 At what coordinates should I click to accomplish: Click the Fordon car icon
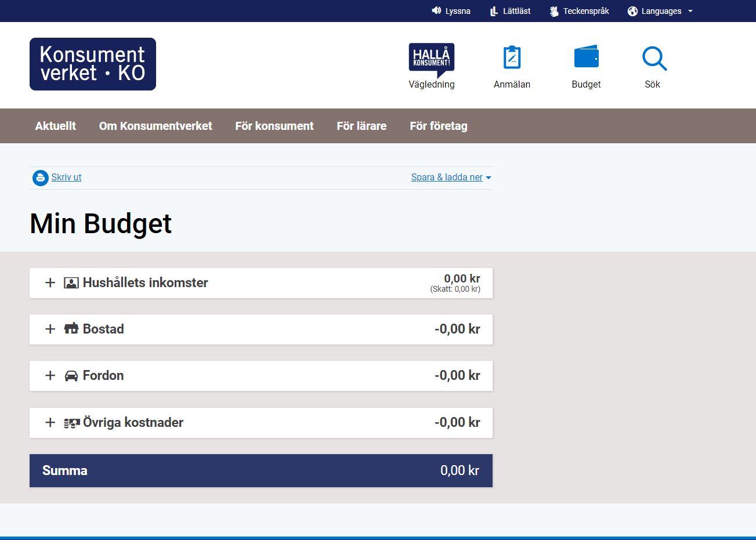(71, 376)
